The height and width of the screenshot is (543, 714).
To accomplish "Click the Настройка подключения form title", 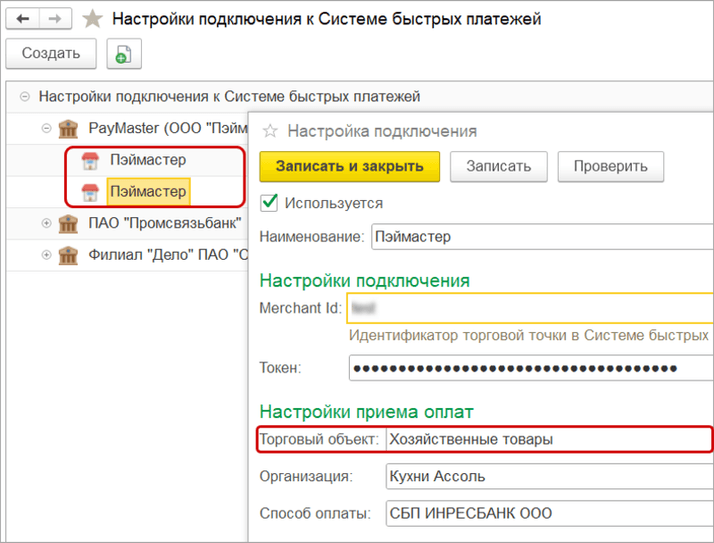I will (x=382, y=131).
